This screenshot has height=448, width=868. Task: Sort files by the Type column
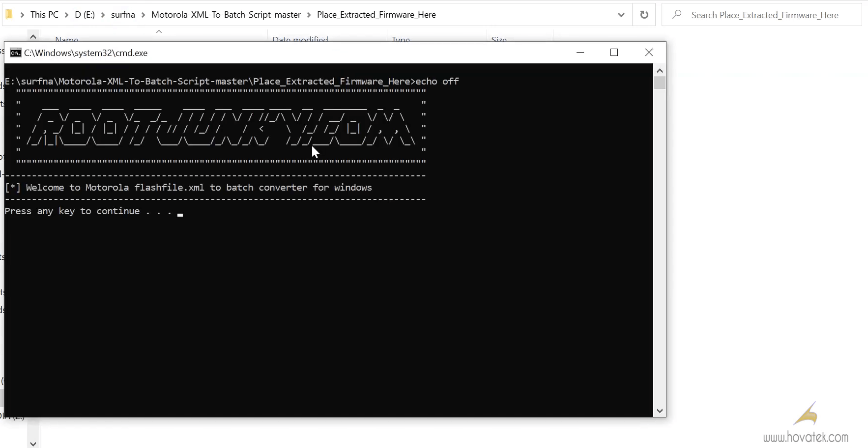[x=401, y=39]
